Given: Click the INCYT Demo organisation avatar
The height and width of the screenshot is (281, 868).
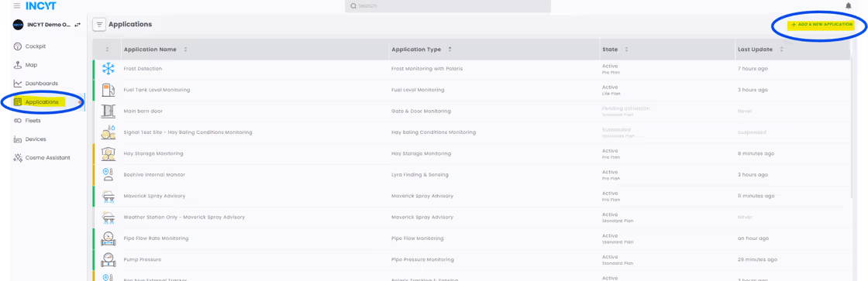Looking at the screenshot, I should (19, 25).
